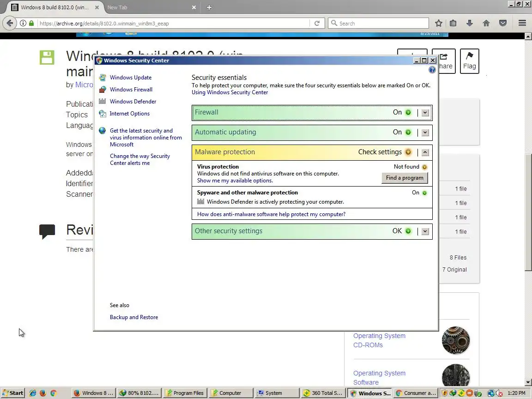Open the Windows Update link

pos(131,78)
